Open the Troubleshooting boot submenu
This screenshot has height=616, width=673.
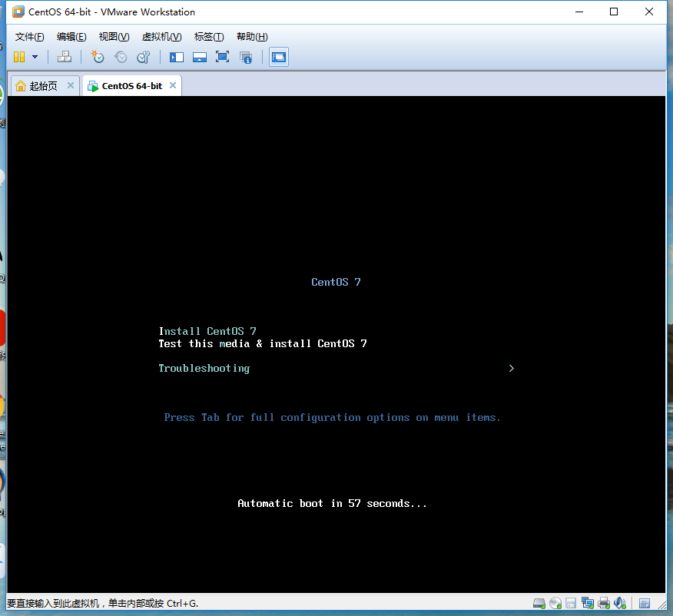tap(204, 369)
